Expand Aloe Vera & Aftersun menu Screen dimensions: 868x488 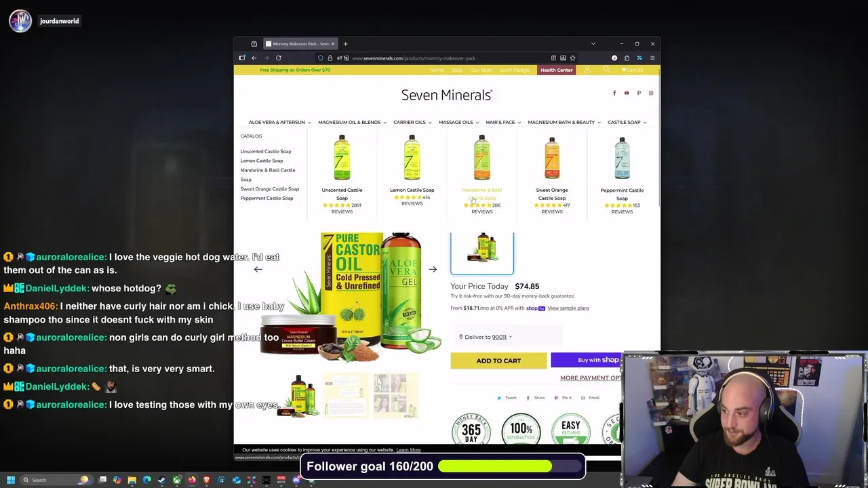tap(279, 123)
